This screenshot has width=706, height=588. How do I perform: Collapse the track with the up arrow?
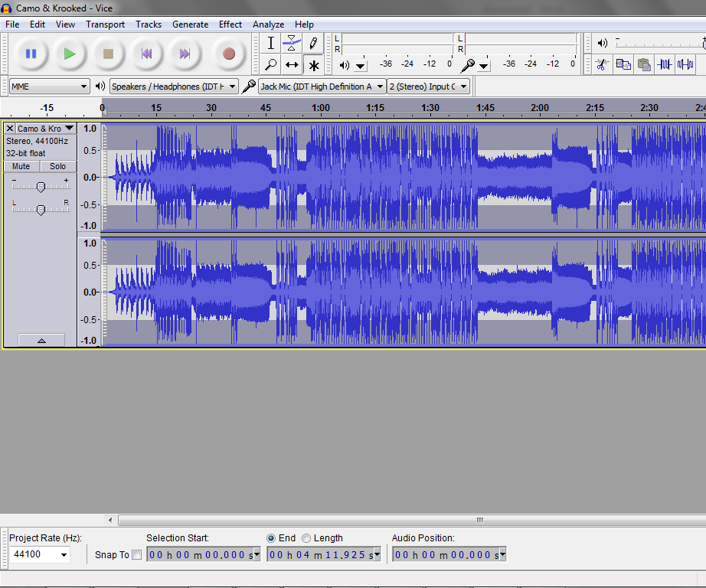point(41,340)
